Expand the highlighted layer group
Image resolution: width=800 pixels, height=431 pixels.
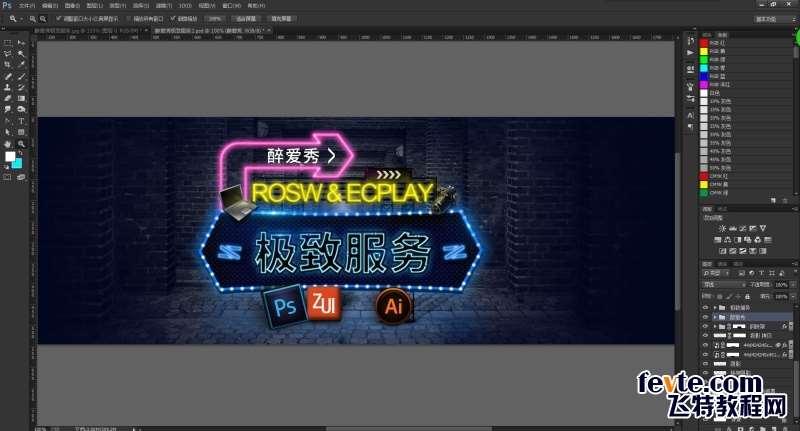point(715,317)
